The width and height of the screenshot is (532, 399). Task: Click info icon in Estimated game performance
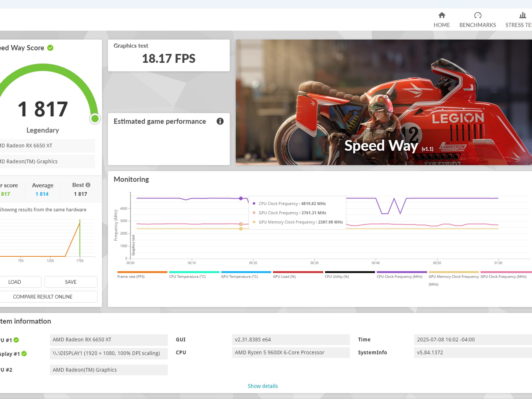[x=220, y=121]
